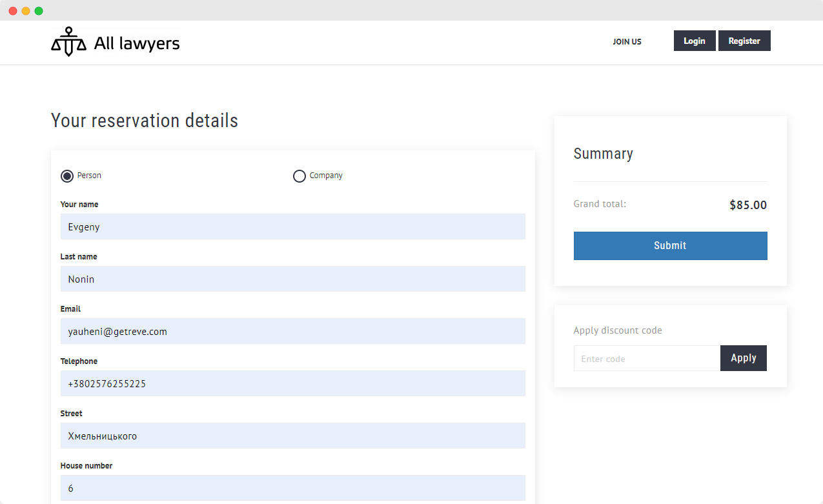Click the Your reservation details heading

pyautogui.click(x=145, y=121)
